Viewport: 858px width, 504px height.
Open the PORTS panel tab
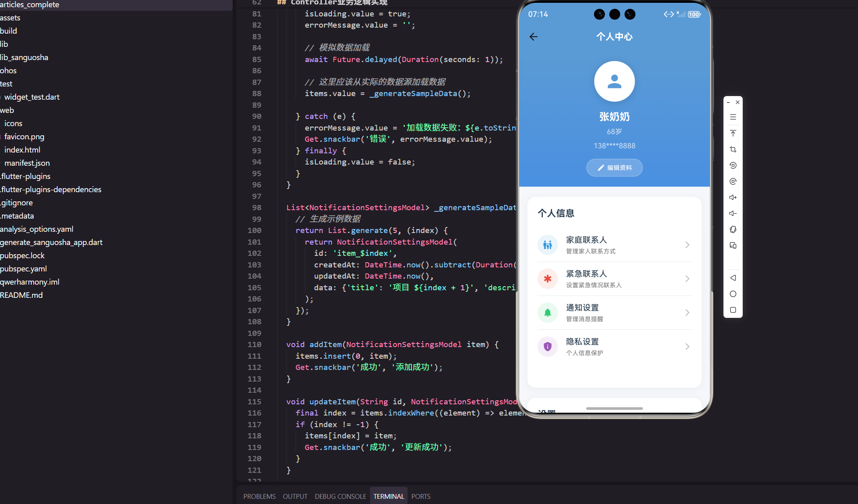[x=421, y=496]
